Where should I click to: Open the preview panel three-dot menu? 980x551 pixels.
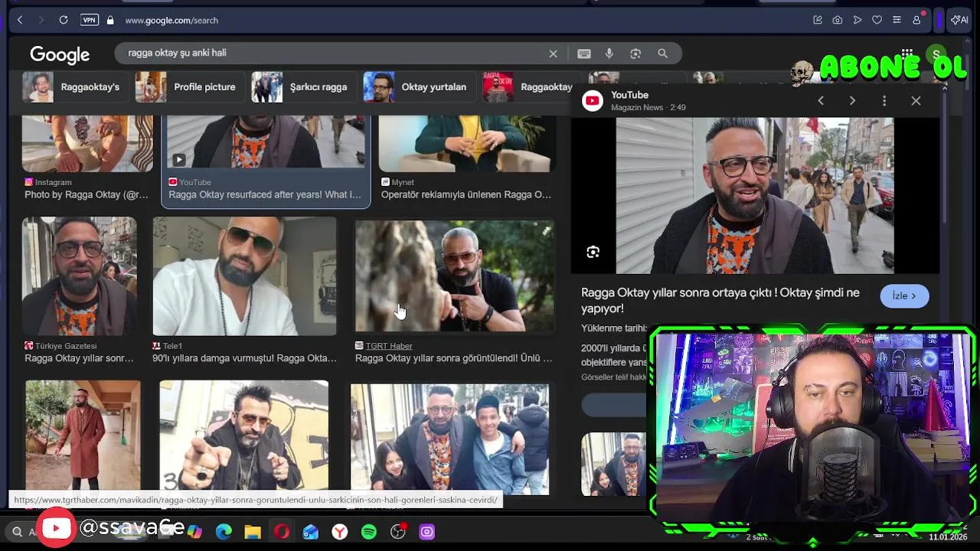coord(884,101)
